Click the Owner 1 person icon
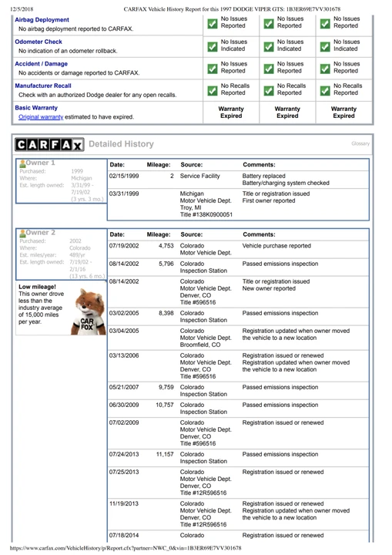Screen dimensions: 392x555 [22, 163]
